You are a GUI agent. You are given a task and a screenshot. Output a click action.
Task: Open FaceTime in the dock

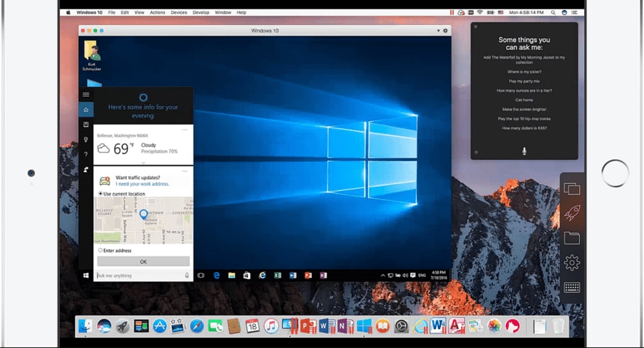(215, 326)
